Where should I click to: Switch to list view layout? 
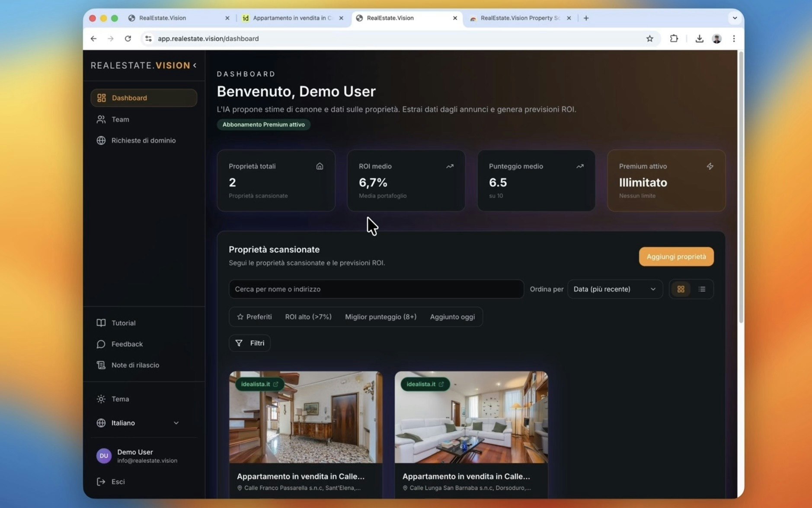701,289
